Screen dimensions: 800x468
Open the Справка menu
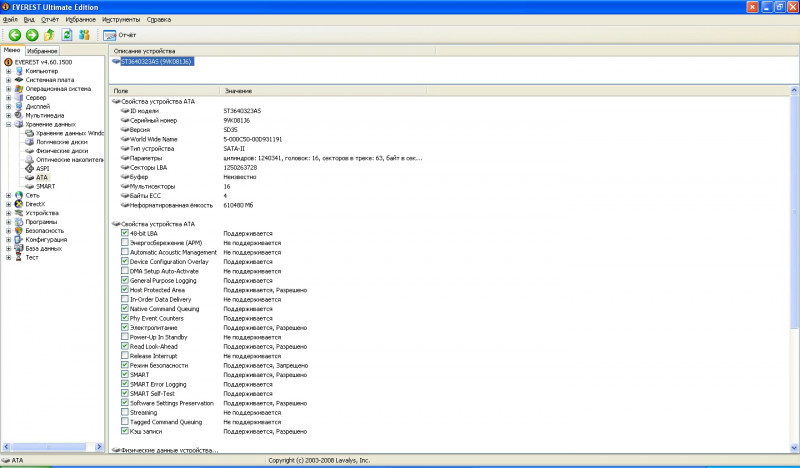[x=159, y=19]
